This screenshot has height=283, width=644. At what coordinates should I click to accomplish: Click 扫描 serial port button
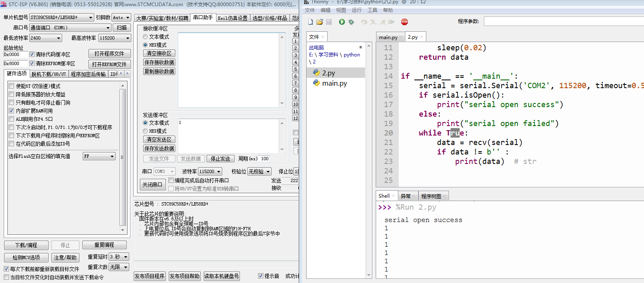122,28
